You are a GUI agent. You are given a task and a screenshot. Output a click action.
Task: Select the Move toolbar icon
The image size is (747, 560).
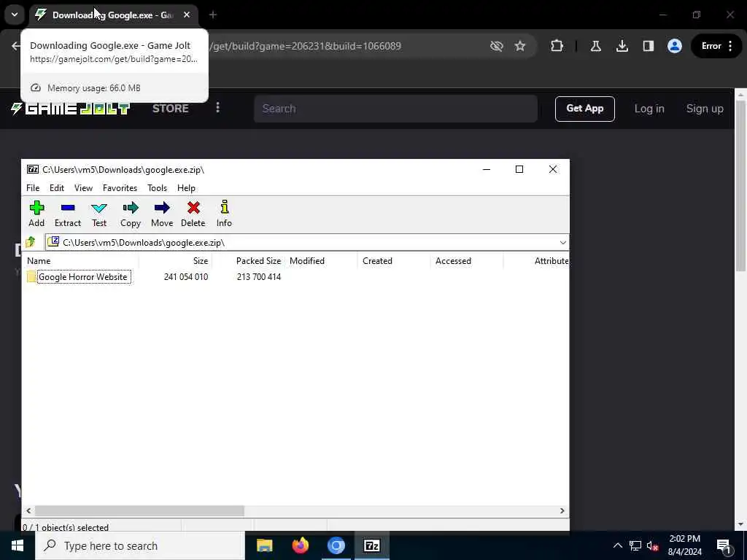[162, 214]
